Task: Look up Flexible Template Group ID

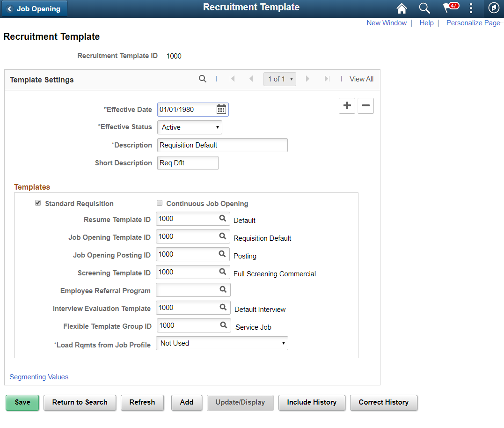Action: click(223, 325)
